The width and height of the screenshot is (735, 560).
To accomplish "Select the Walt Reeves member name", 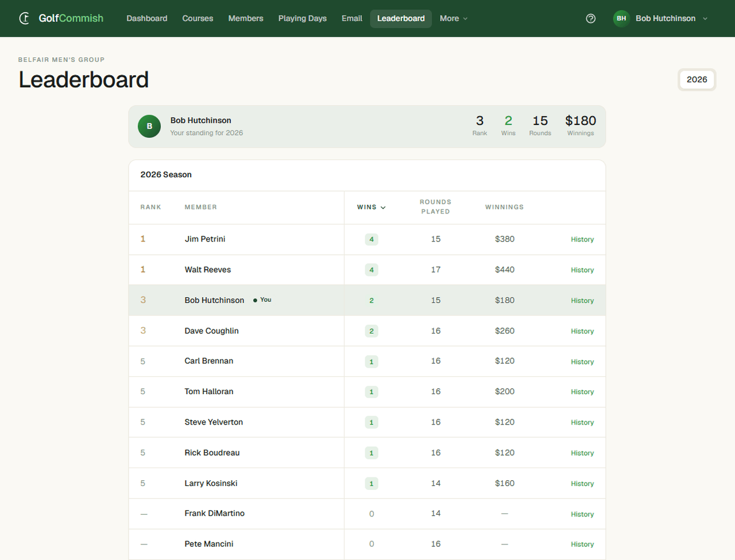I will coord(208,270).
